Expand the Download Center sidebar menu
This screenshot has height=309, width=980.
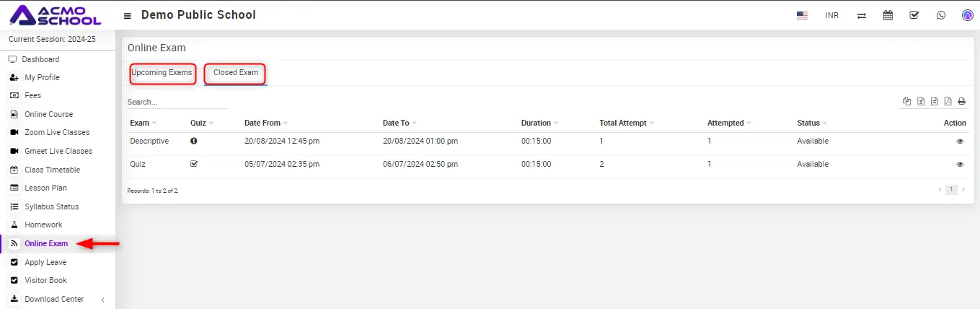[x=54, y=299]
